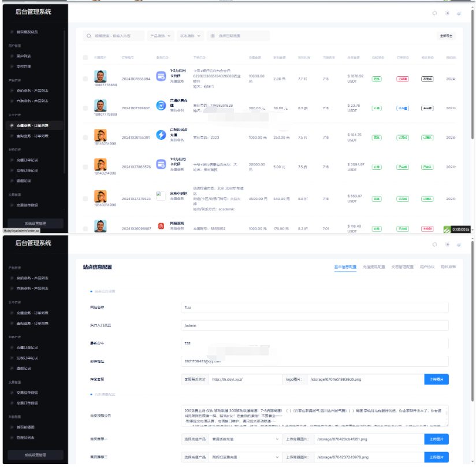Click the search magnifier icon in the fuzzy search box
The image size is (476, 467).
pyautogui.click(x=89, y=36)
